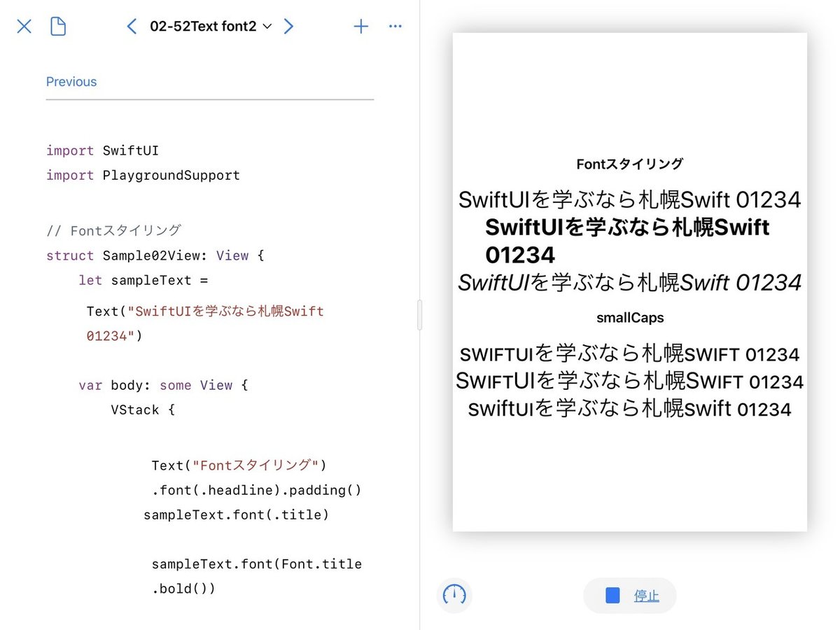Tap the 'let sampleText =' code line
Viewport: 840px width, 630px height.
point(143,280)
